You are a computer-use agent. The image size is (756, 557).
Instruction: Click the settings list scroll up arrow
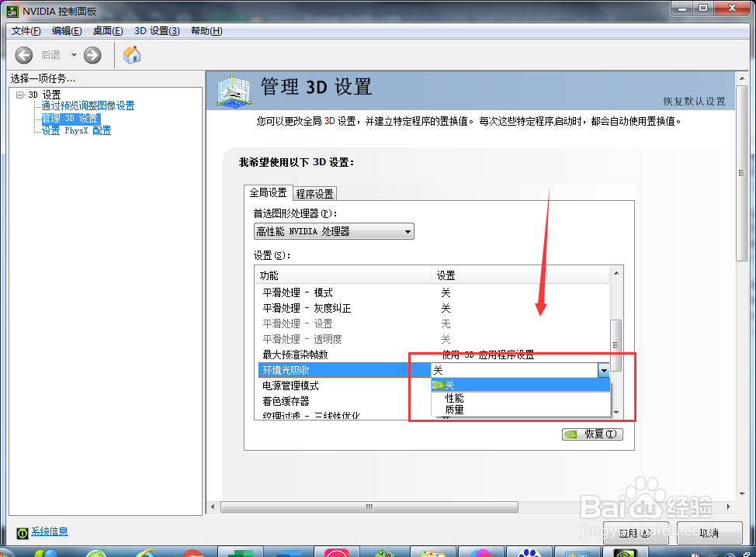point(616,273)
